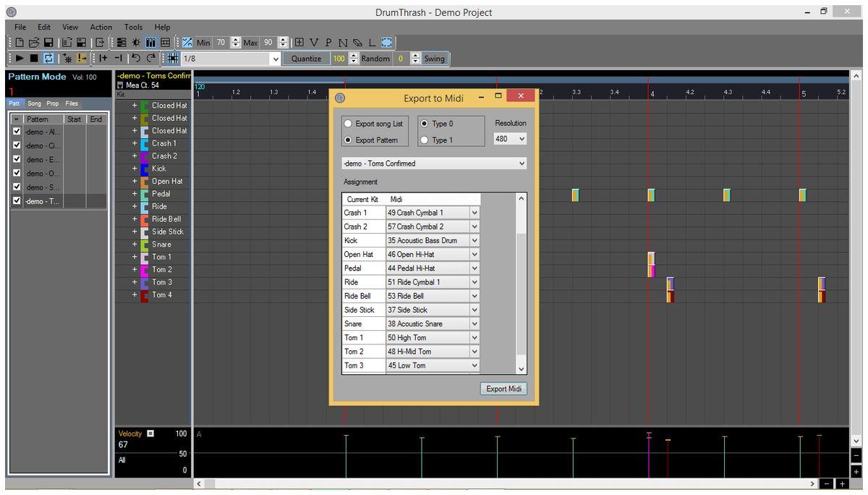Uncheck the '-demo - Al...' pattern checkbox
Viewport: 868px width, 495px height.
pos(17,132)
